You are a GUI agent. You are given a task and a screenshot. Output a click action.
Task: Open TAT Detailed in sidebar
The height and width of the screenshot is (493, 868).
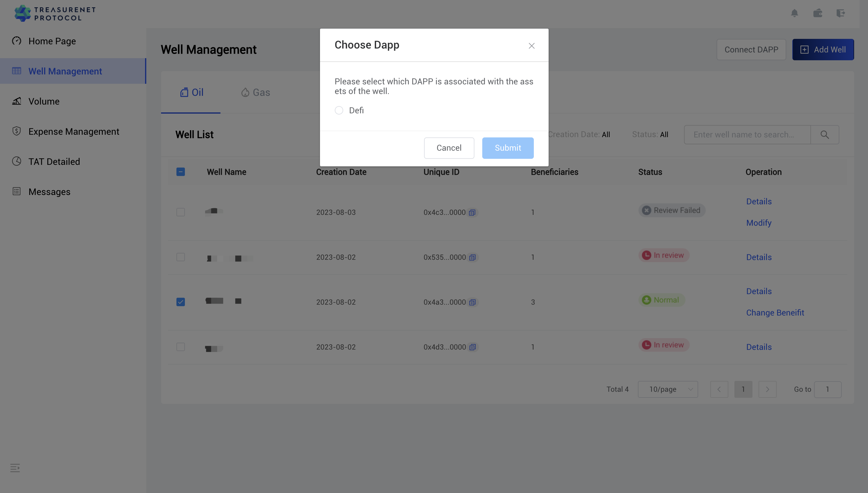[73, 162]
